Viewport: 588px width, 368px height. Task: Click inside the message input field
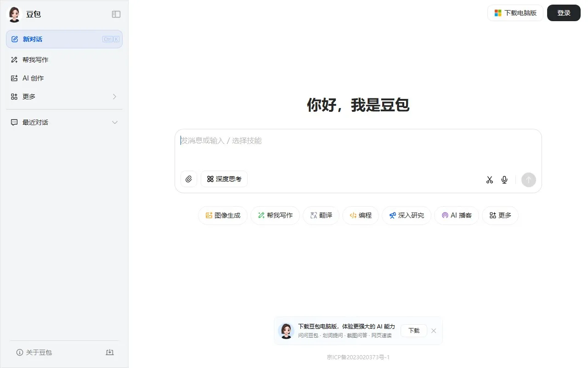pyautogui.click(x=322, y=141)
